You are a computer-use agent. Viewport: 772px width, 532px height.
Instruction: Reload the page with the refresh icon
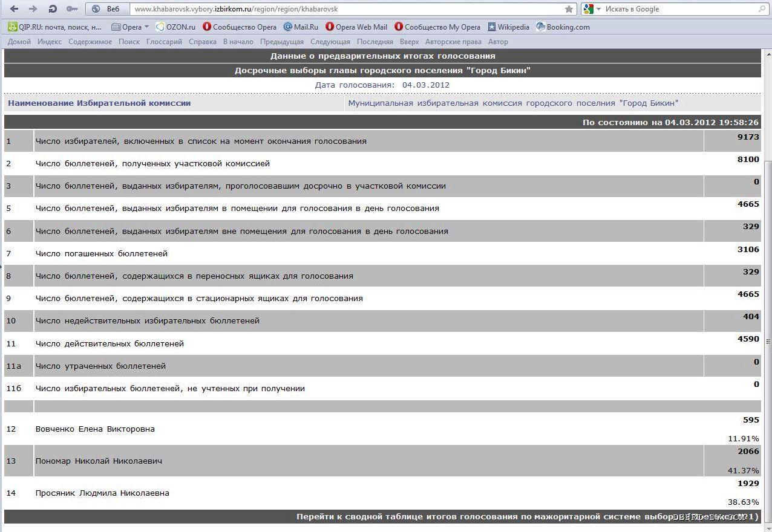coord(53,9)
